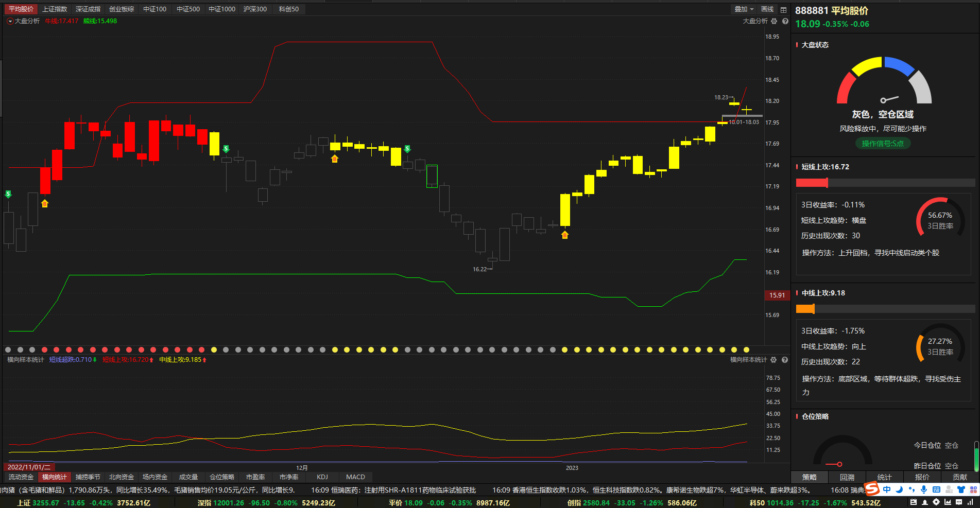The image size is (980, 508).
Task: Click Sogou microphone voice input icon
Action: click(x=924, y=489)
